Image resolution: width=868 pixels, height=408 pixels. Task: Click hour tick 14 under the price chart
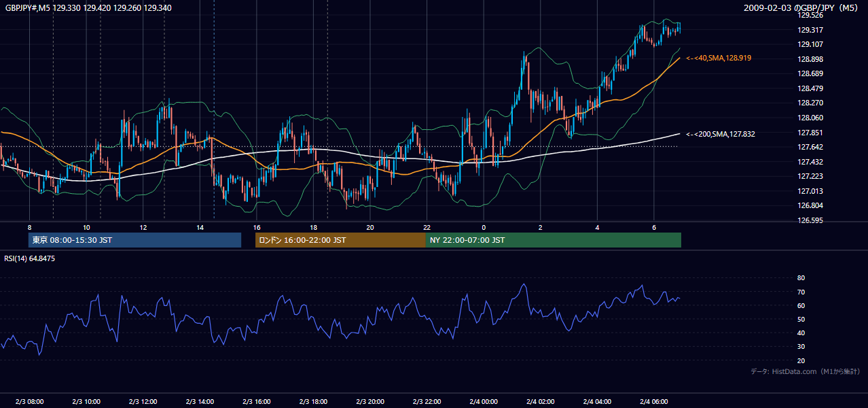[x=200, y=227]
